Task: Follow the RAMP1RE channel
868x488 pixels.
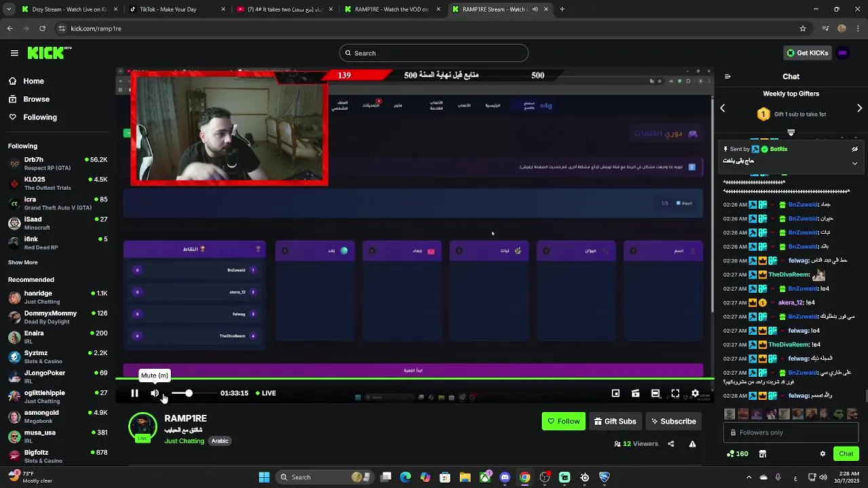Action: point(564,421)
